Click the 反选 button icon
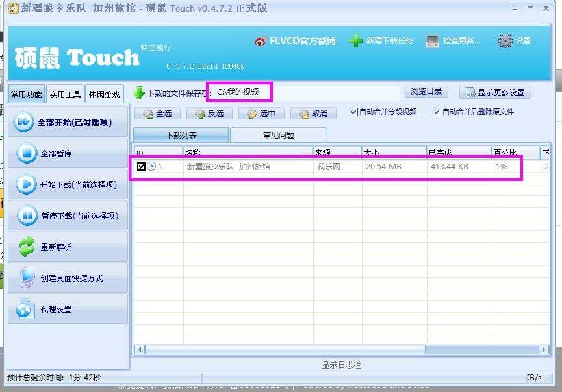Viewport: 562px width, 392px height. click(199, 114)
